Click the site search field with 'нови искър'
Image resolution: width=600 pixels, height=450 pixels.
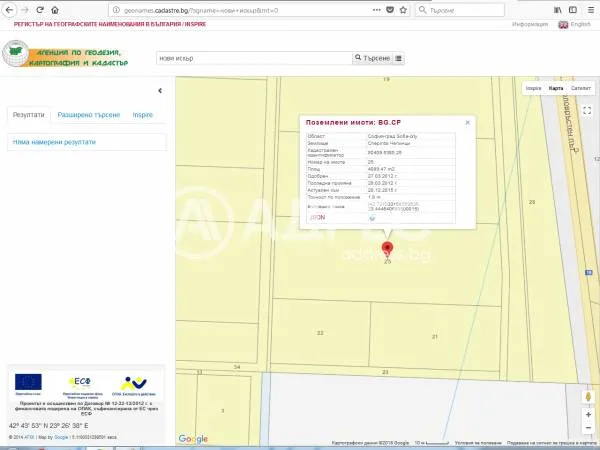pos(254,59)
